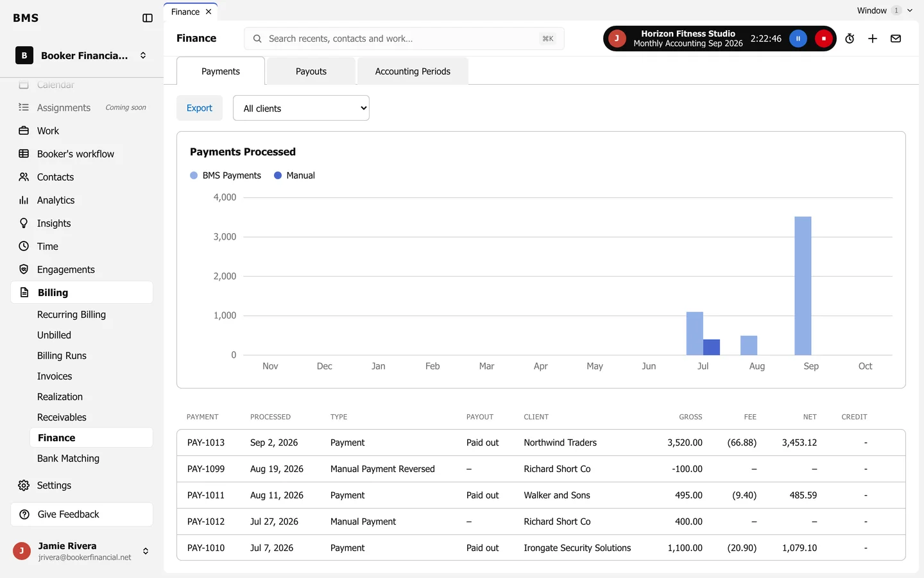Open the Accounting Periods tab
This screenshot has height=578, width=924.
click(413, 71)
